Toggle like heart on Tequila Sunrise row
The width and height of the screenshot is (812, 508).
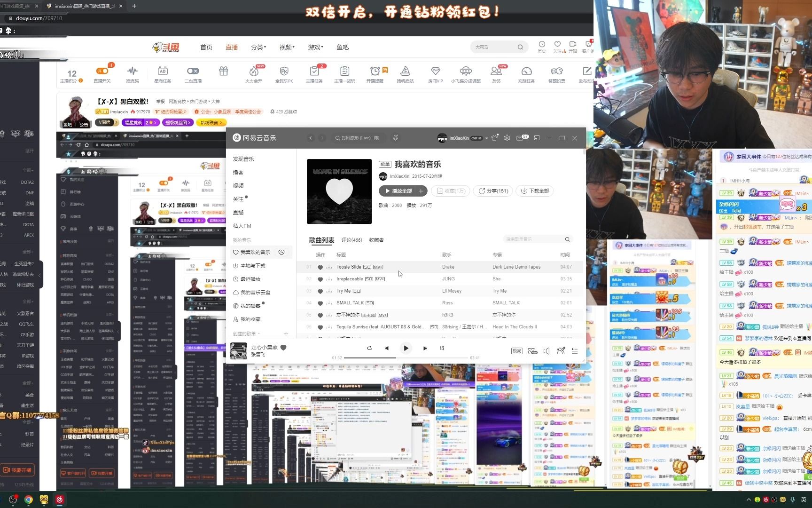pos(320,327)
